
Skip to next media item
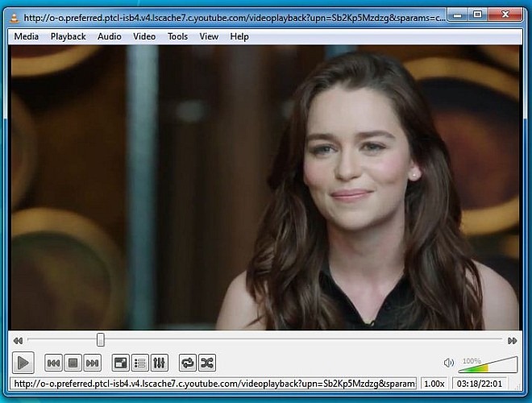point(92,364)
